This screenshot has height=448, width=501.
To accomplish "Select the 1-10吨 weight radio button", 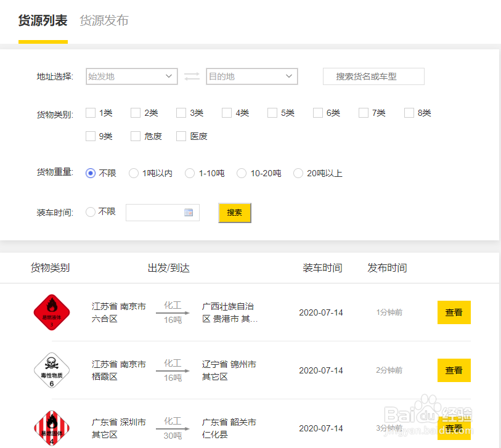I will tap(190, 174).
